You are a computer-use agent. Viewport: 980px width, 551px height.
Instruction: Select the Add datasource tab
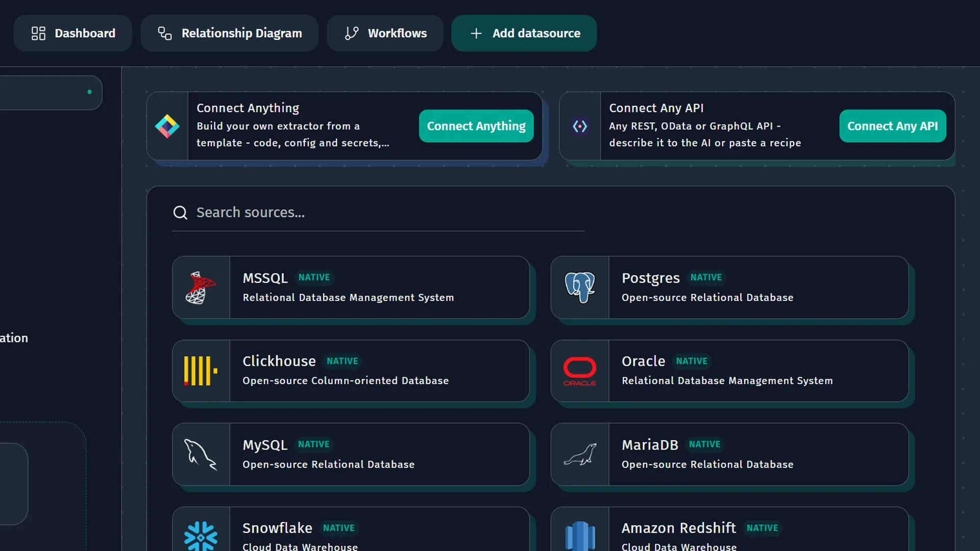(524, 33)
